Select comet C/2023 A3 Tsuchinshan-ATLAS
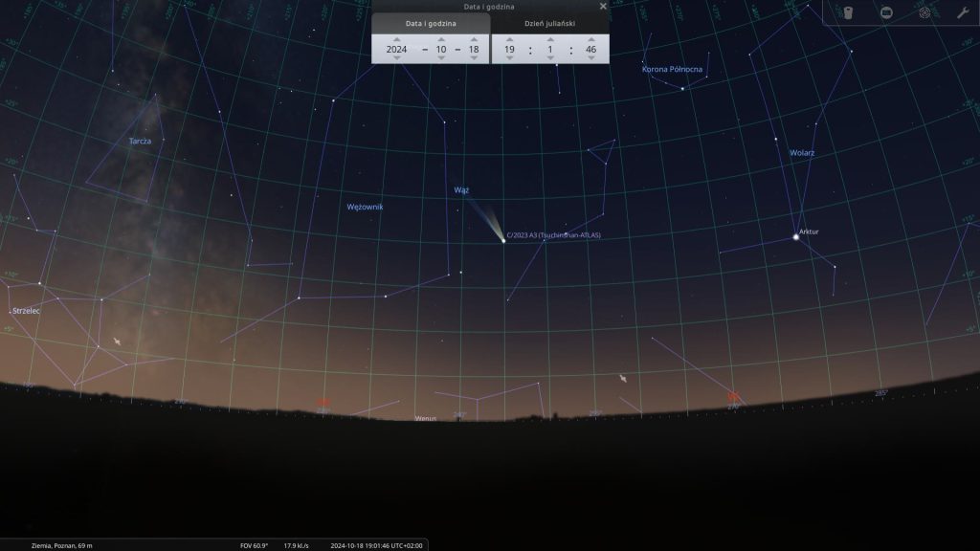This screenshot has width=980, height=551. coord(503,240)
